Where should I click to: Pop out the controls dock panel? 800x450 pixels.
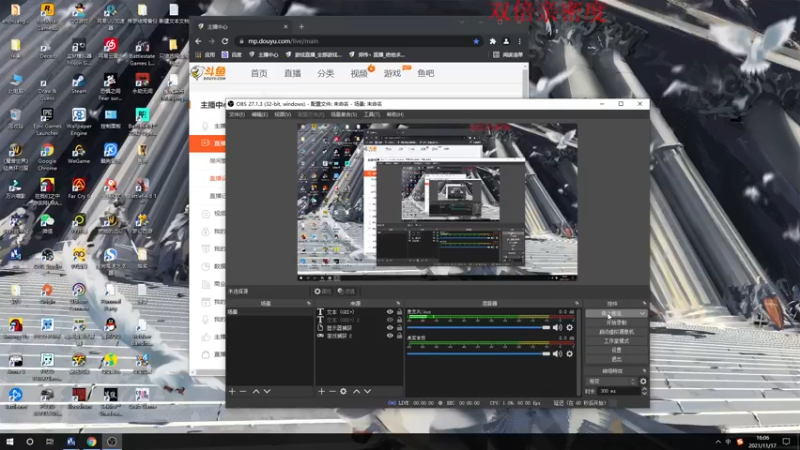coord(644,304)
